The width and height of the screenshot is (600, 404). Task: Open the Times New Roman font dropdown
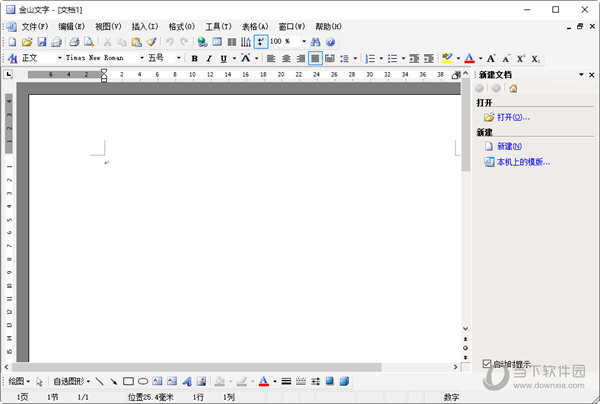142,58
